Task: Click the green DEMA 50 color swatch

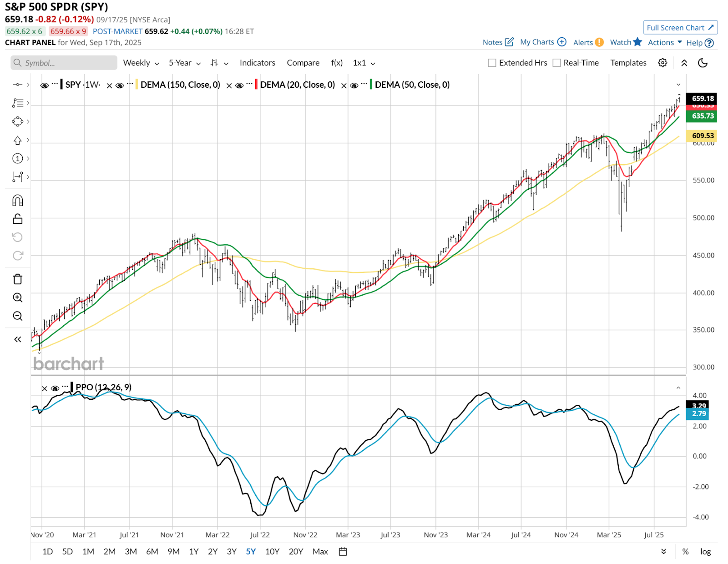Action: click(371, 85)
